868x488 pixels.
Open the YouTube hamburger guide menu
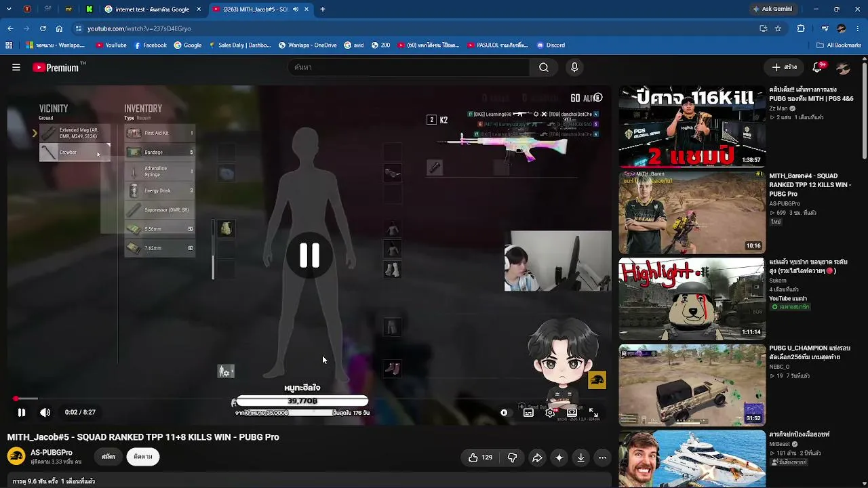pyautogui.click(x=16, y=67)
